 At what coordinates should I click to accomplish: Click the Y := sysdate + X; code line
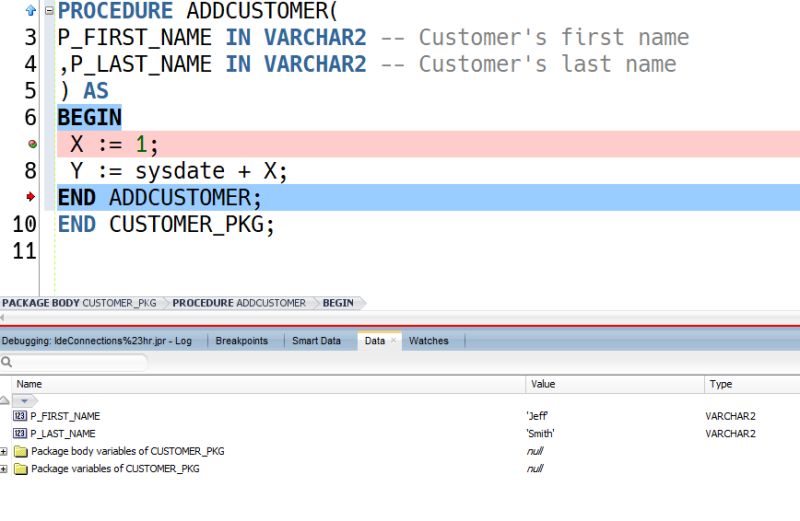179,171
